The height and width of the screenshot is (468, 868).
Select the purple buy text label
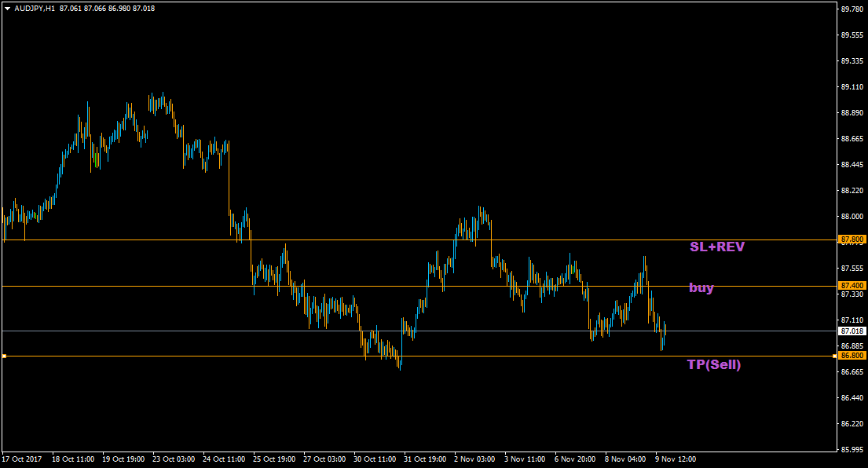[701, 287]
